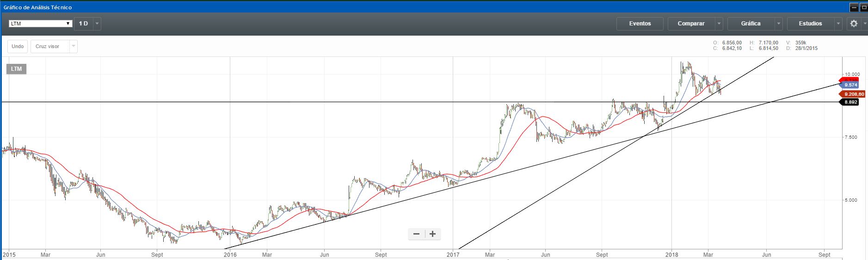Expand the 1 D interval dropdown arrow
Image resolution: width=868 pixels, height=260 pixels.
point(97,24)
